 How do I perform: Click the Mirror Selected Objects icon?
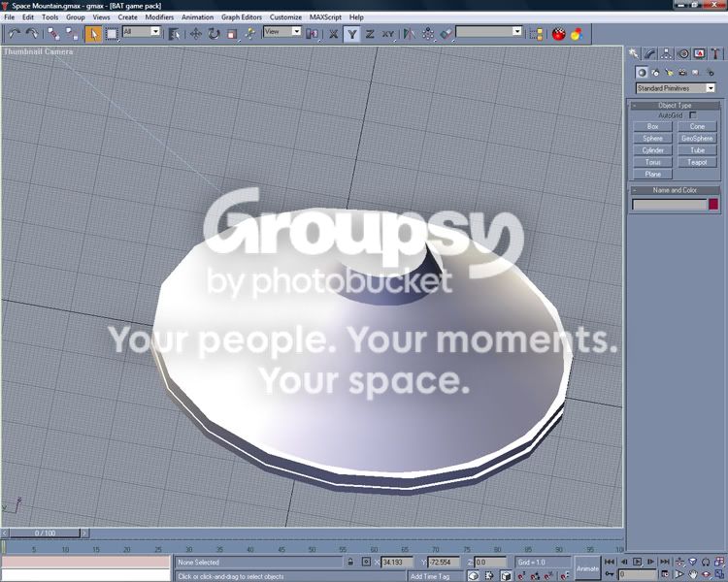pyautogui.click(x=409, y=34)
